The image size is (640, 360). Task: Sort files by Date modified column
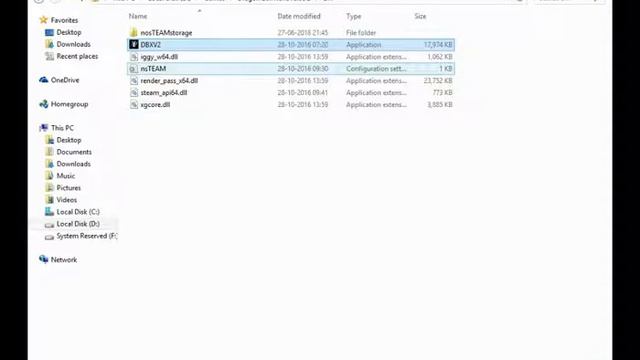pos(299,16)
